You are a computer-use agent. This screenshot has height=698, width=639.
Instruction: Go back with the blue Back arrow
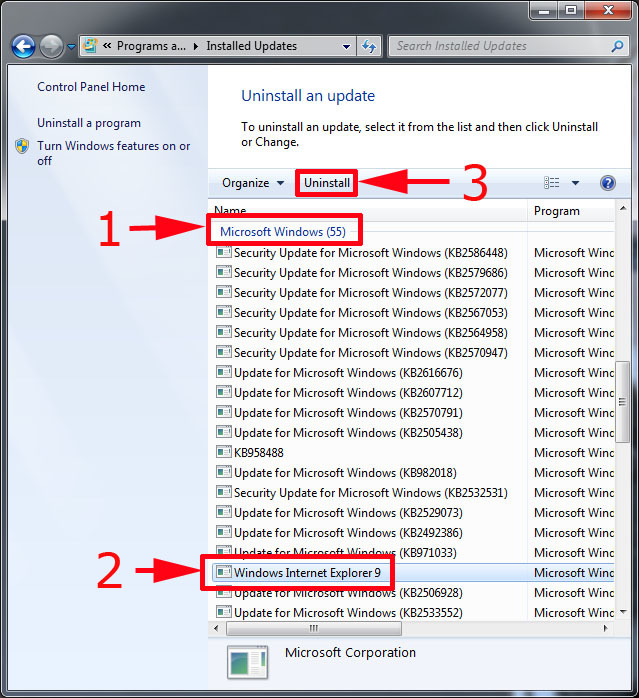tap(23, 46)
